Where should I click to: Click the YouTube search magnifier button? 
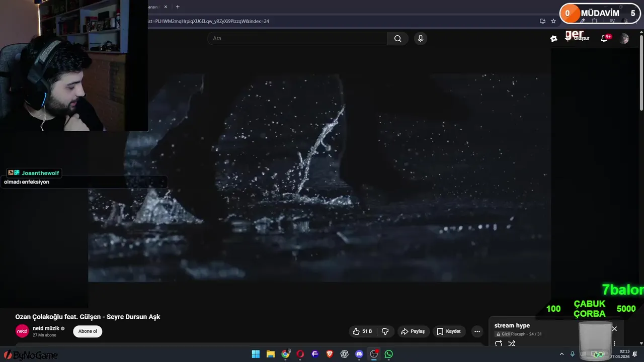click(397, 39)
